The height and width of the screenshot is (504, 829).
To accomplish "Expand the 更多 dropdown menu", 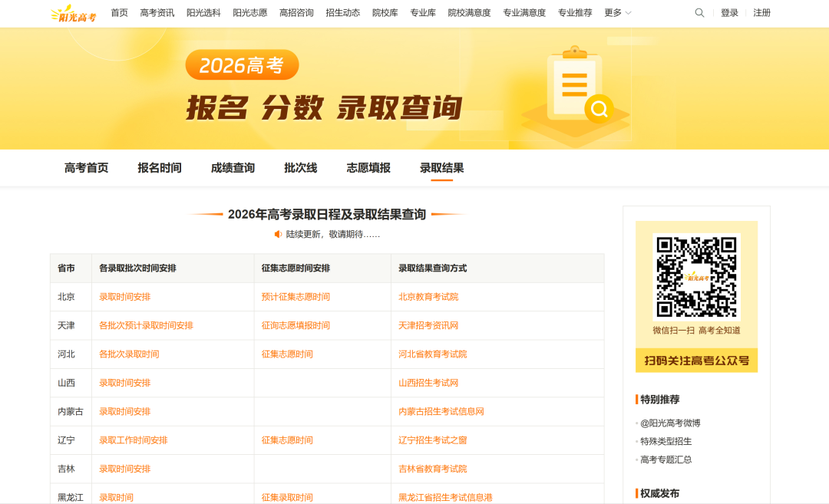I will coord(617,13).
